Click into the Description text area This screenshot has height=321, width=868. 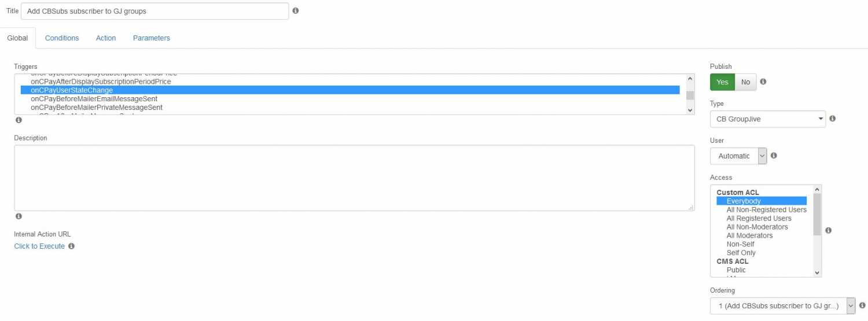354,178
